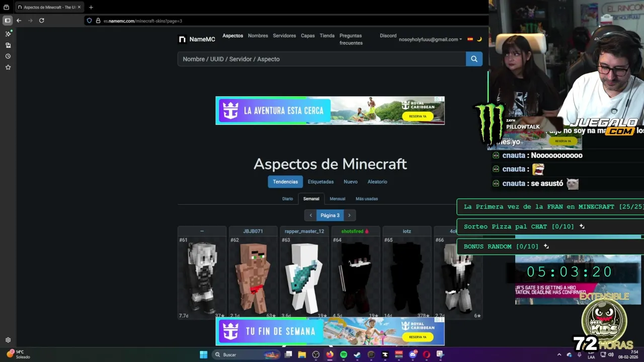Open the Nombres nav item
This screenshot has height=362, width=644.
point(258,36)
